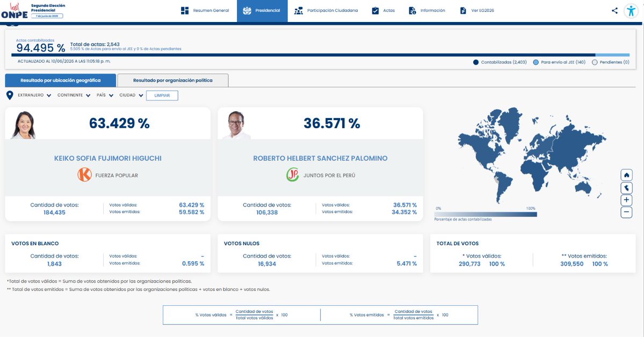Click the emitted votes total 309,550

coord(571,264)
